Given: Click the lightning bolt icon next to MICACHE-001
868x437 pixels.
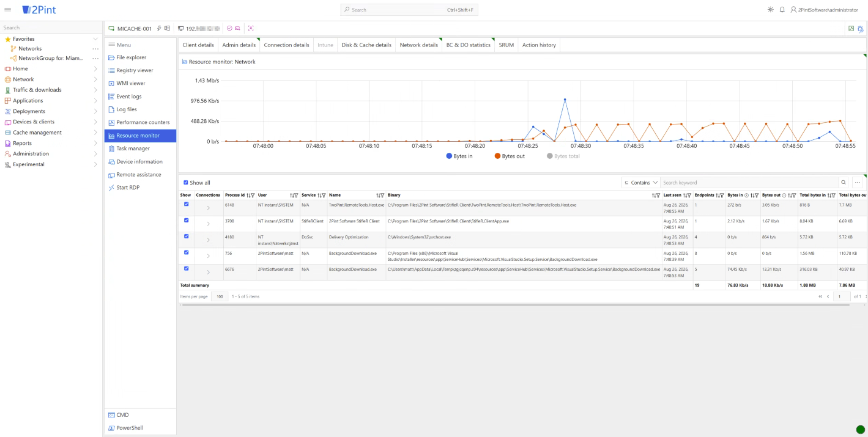Looking at the screenshot, I should point(159,28).
